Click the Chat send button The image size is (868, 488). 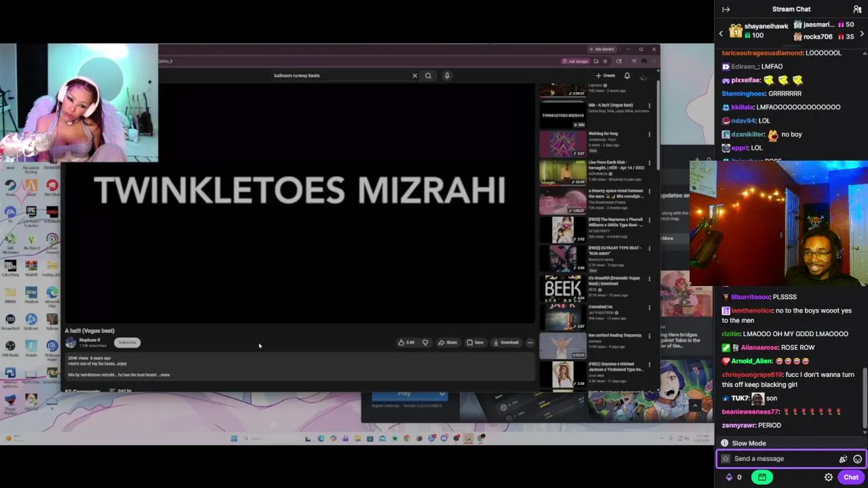click(850, 477)
